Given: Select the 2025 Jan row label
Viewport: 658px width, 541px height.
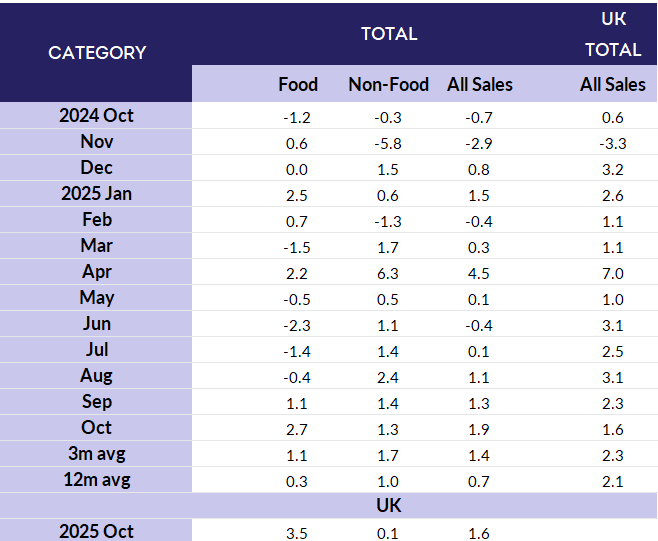Looking at the screenshot, I should (x=96, y=194).
